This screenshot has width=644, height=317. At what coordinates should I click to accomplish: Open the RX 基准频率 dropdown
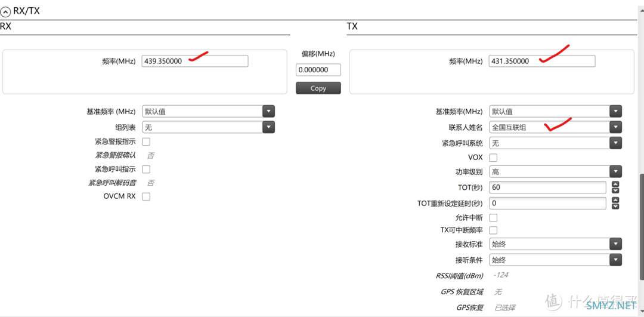point(208,112)
